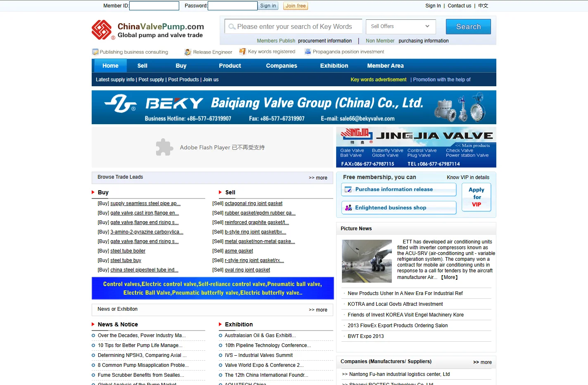This screenshot has height=385, width=588.
Task: Open news '10 Tips for Better Pump Life'
Action: [x=140, y=345]
